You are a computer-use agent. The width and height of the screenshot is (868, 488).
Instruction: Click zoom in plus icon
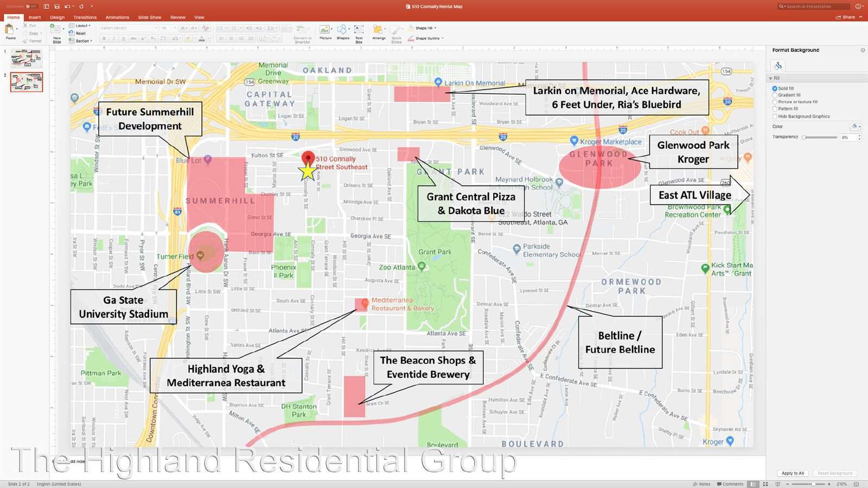coord(829,484)
